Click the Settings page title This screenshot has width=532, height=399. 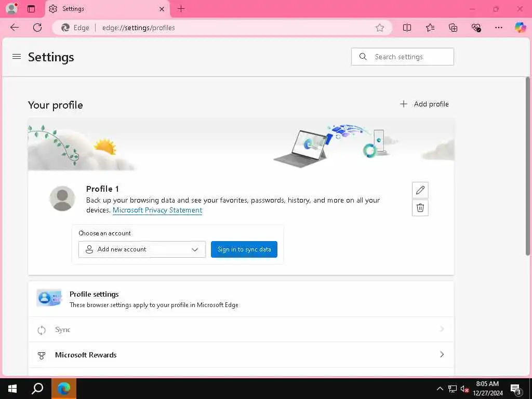(x=51, y=57)
